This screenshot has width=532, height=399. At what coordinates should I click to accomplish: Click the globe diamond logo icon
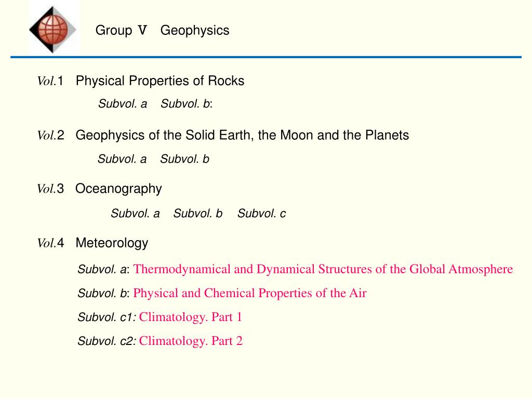tap(54, 30)
